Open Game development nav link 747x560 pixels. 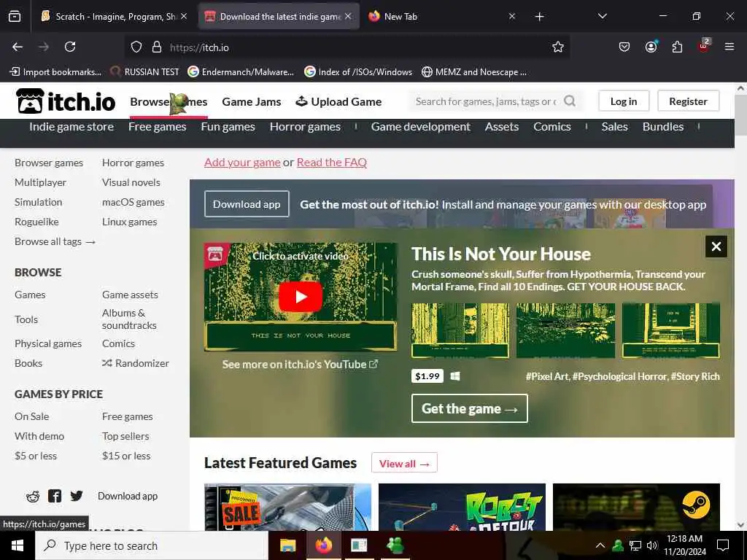421,127
